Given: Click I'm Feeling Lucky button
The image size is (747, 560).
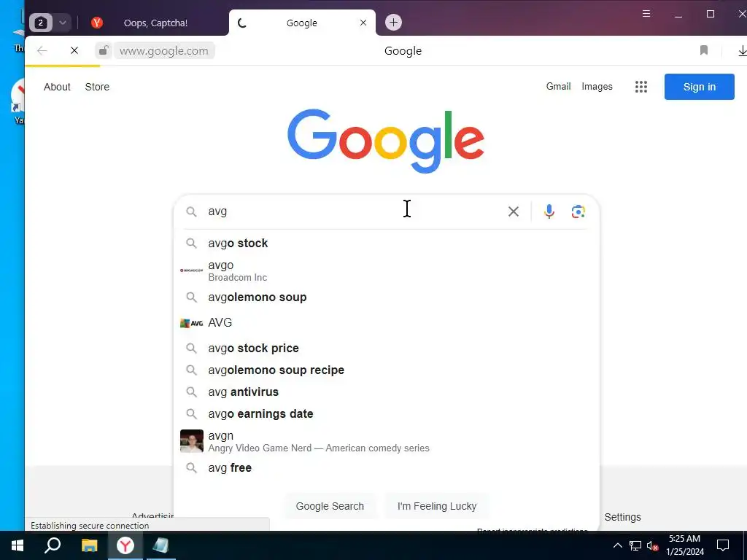Looking at the screenshot, I should pyautogui.click(x=437, y=506).
